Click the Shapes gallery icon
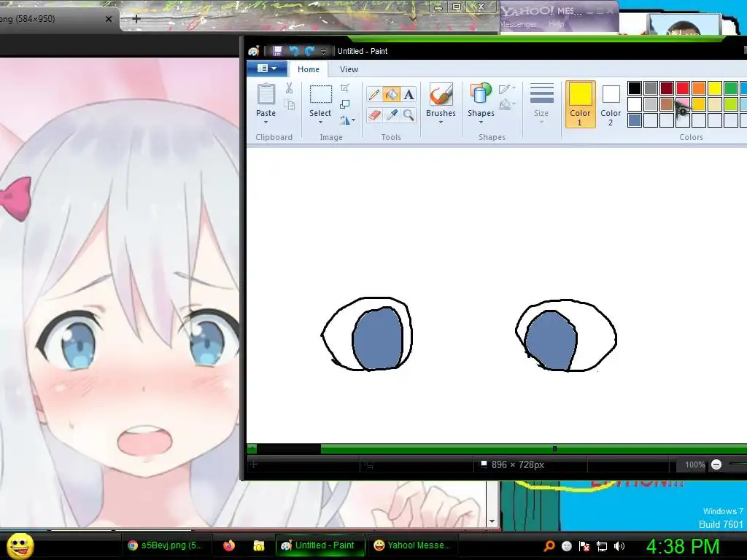The image size is (747, 560). coord(481,94)
